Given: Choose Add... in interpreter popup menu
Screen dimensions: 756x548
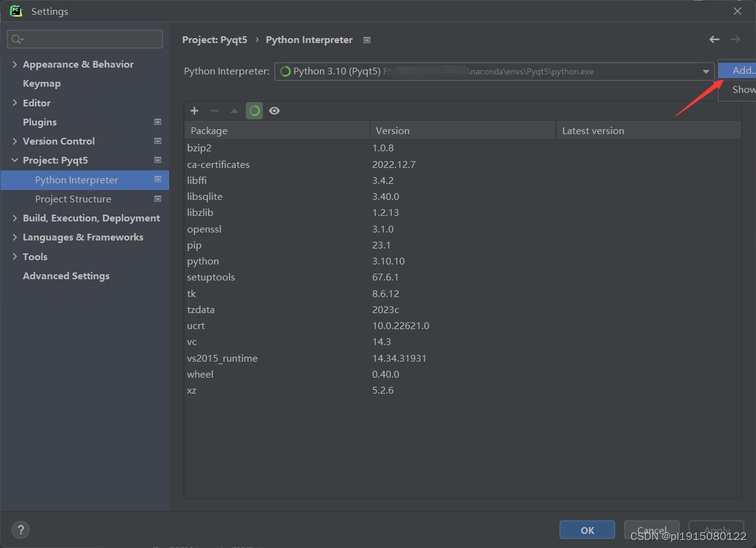Looking at the screenshot, I should (x=737, y=70).
